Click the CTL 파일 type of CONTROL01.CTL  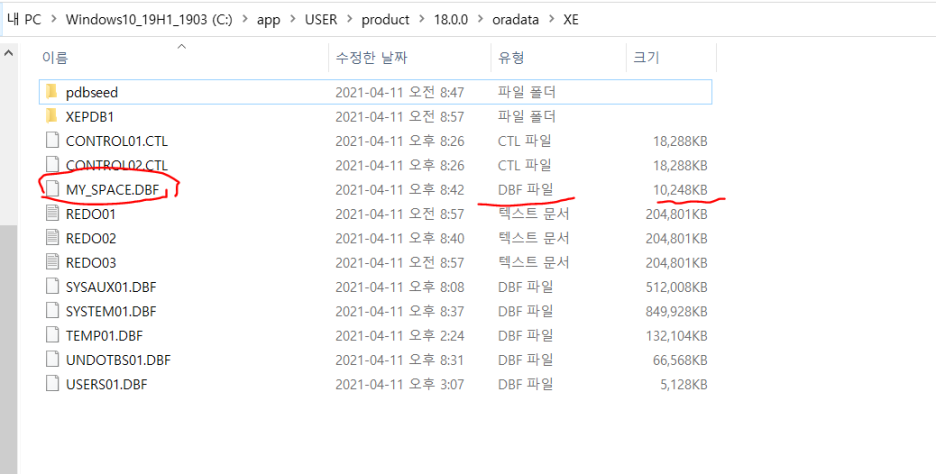pyautogui.click(x=524, y=141)
